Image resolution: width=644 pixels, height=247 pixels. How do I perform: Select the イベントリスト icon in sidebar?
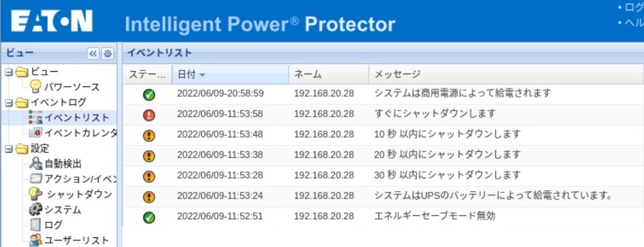(x=35, y=118)
